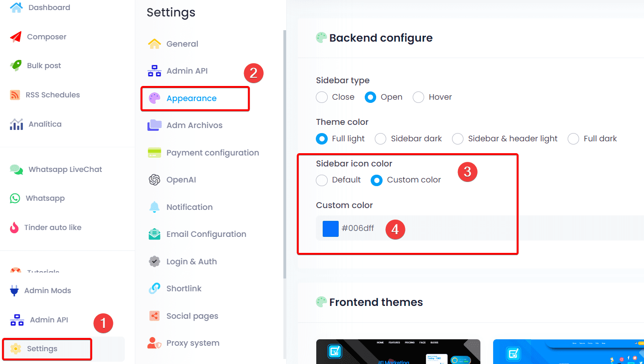Go to Email Configuration settings
The width and height of the screenshot is (644, 364).
point(206,234)
